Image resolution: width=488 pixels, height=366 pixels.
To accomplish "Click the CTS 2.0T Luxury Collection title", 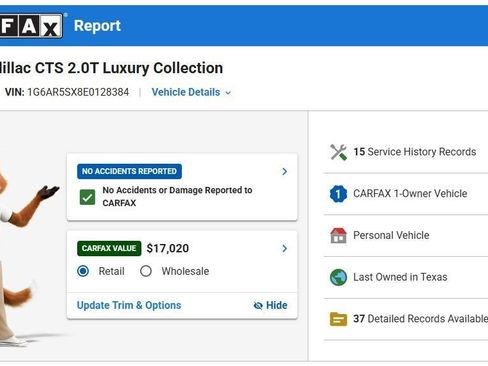I will (x=129, y=68).
